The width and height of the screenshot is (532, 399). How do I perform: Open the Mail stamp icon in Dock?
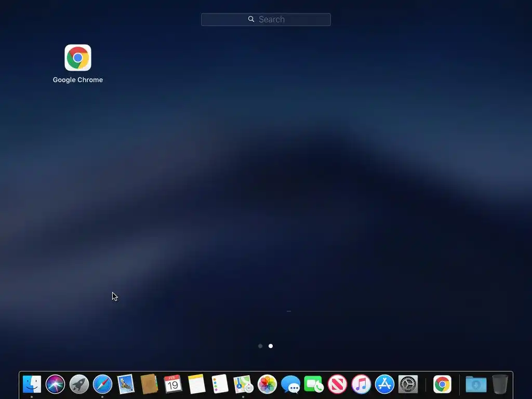click(126, 384)
